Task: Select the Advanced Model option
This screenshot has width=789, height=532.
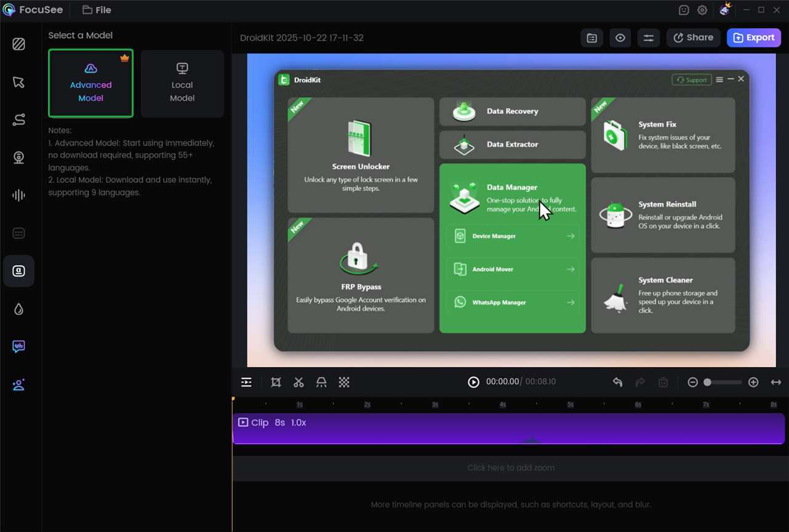Action: click(x=90, y=84)
